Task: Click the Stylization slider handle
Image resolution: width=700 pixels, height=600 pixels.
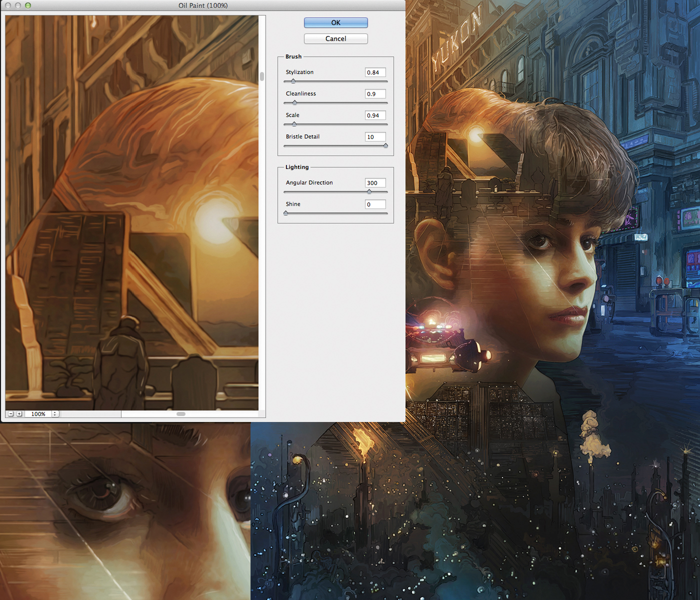Action: (x=293, y=81)
